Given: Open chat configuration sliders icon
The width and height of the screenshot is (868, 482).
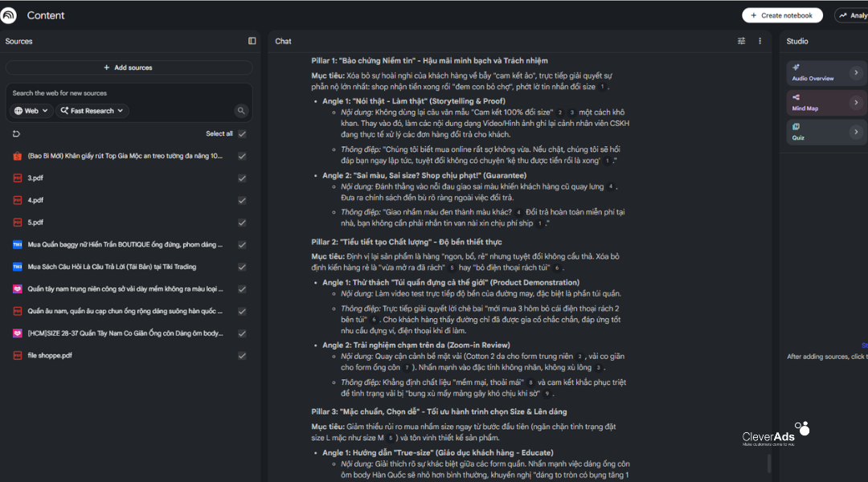Looking at the screenshot, I should (x=741, y=41).
